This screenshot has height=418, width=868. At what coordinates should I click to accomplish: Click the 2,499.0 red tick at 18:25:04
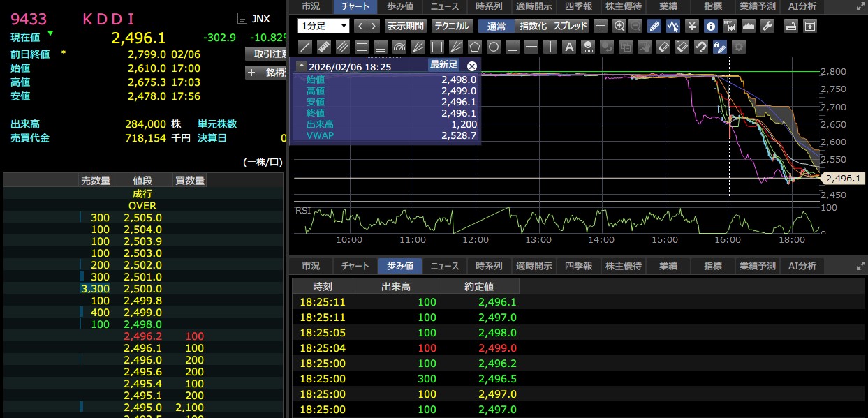pyautogui.click(x=497, y=348)
